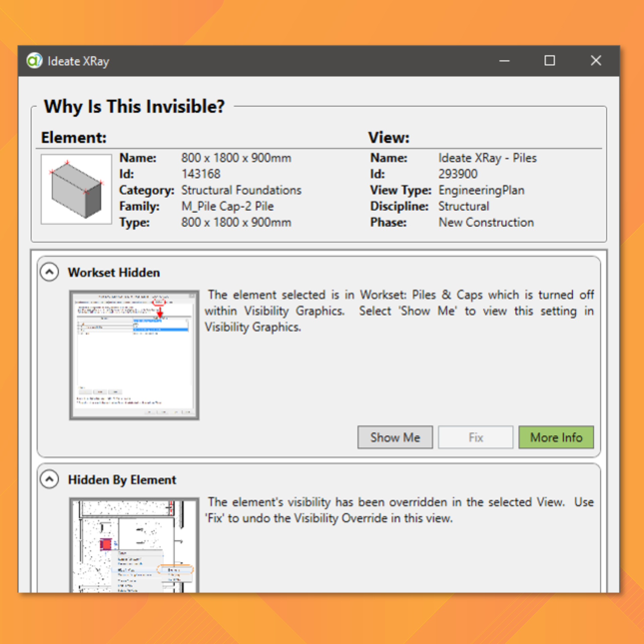Click the view type value EngineeringPlan
Viewport: 644px width, 644px height.
(481, 190)
